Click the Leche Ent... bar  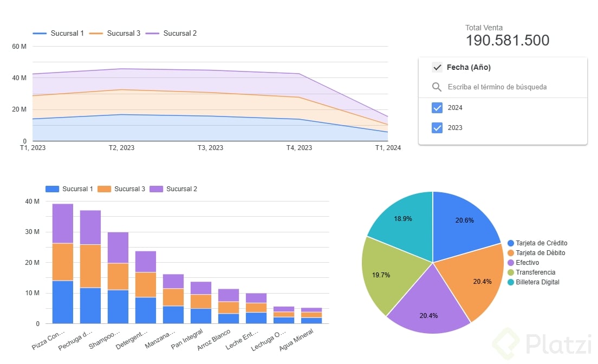tap(256, 308)
